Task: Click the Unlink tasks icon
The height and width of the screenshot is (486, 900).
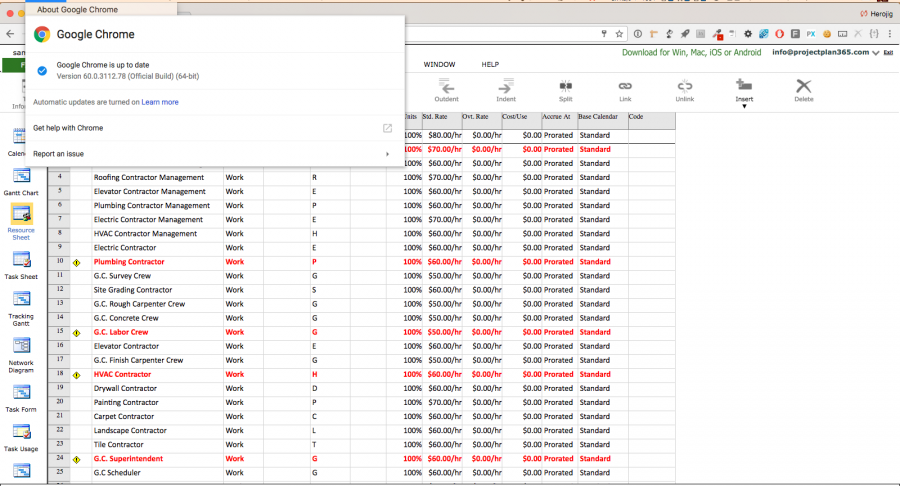Action: [x=685, y=86]
